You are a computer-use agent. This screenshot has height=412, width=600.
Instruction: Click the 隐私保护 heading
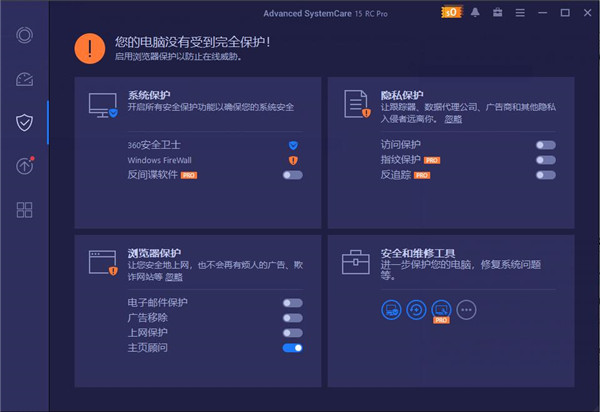click(402, 95)
